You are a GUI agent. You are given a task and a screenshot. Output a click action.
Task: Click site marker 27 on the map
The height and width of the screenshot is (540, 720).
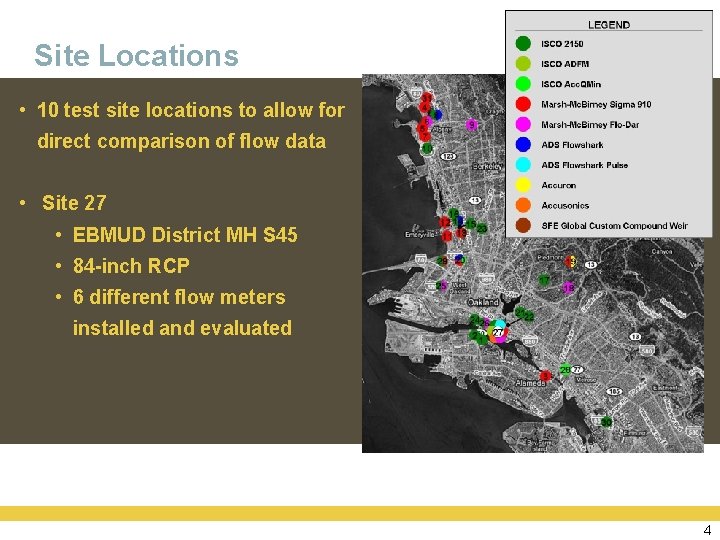498,332
